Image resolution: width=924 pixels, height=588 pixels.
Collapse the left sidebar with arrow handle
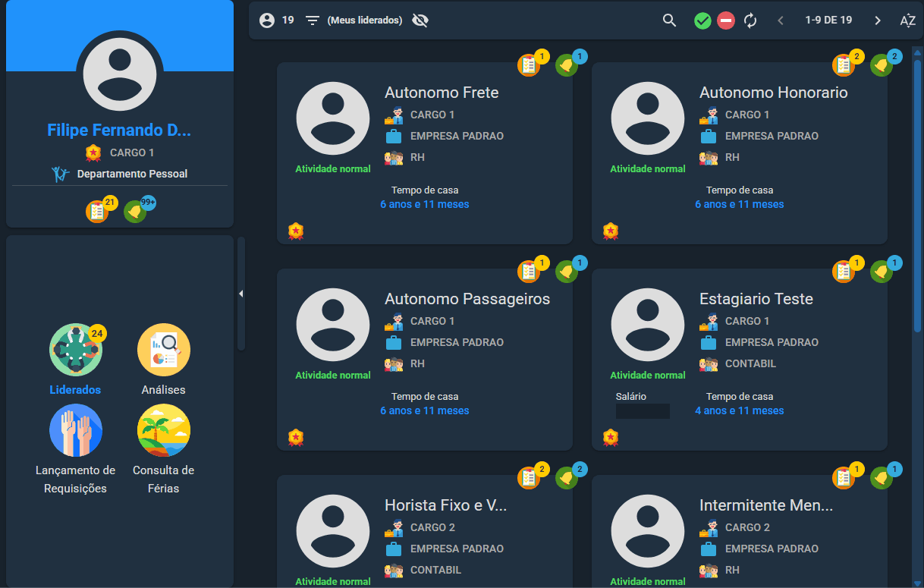point(241,294)
